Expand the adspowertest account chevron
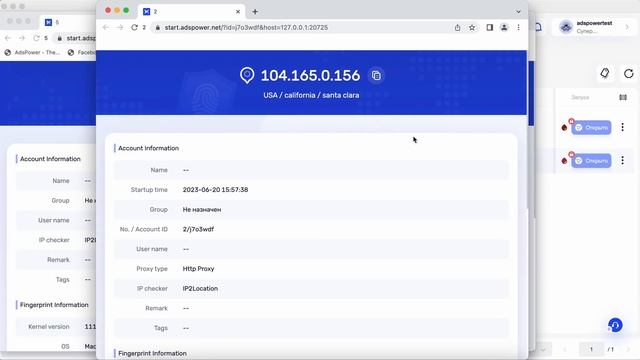 [627, 27]
